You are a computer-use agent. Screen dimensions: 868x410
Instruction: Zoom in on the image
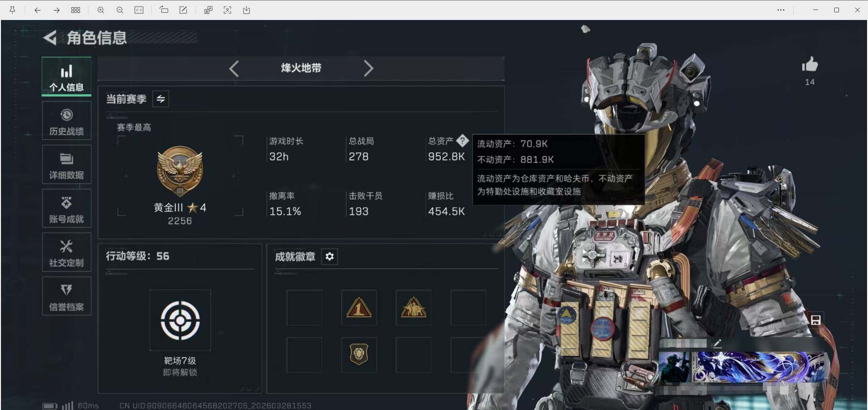tap(101, 10)
